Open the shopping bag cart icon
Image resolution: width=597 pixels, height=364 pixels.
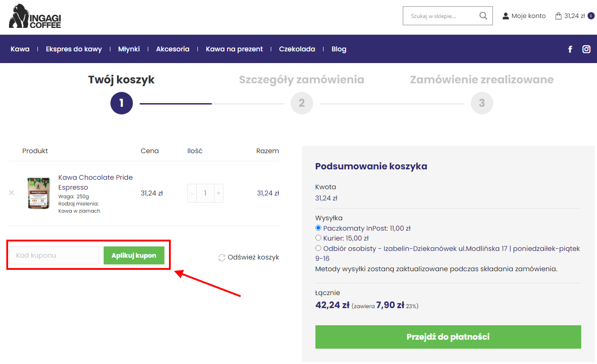[559, 16]
